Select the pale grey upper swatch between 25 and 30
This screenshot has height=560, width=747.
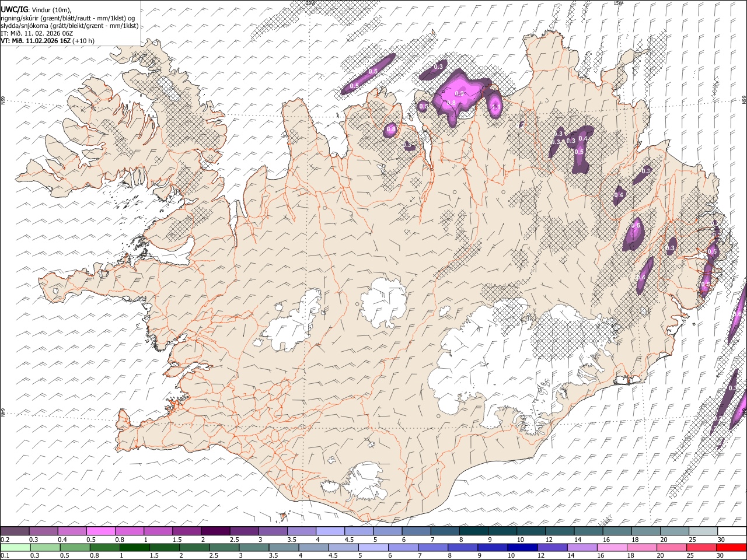pos(703,531)
